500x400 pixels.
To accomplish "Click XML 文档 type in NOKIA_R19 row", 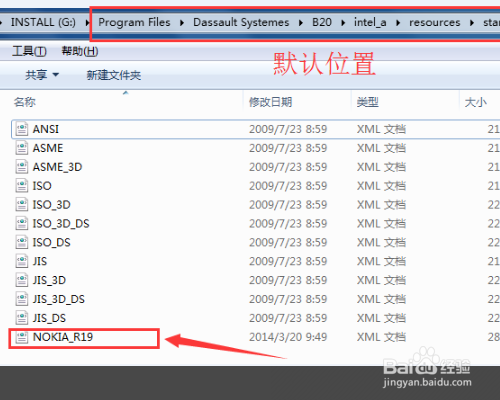I will click(x=381, y=337).
